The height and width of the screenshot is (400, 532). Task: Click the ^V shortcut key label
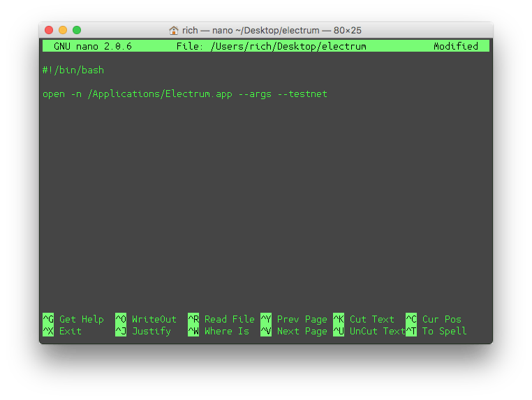[x=266, y=331]
